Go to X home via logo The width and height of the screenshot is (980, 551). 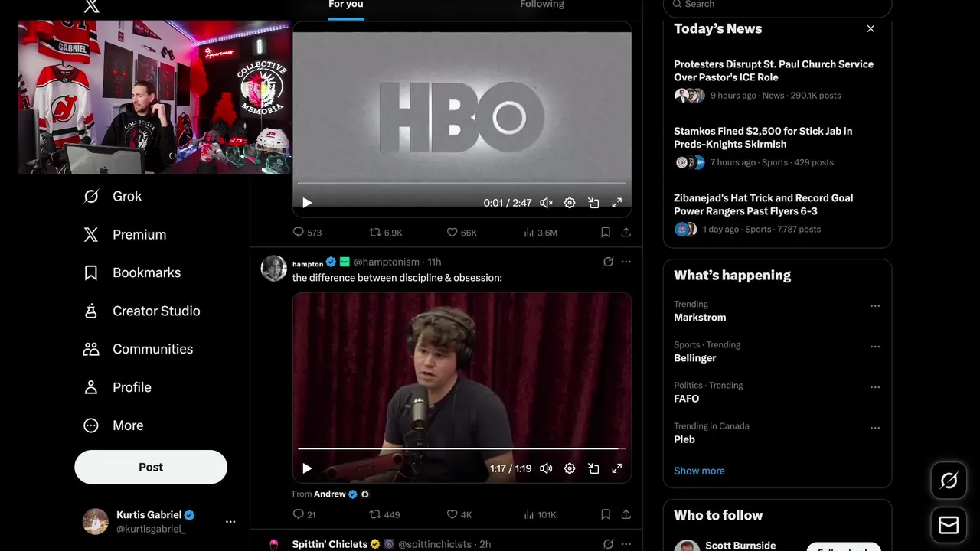tap(91, 6)
